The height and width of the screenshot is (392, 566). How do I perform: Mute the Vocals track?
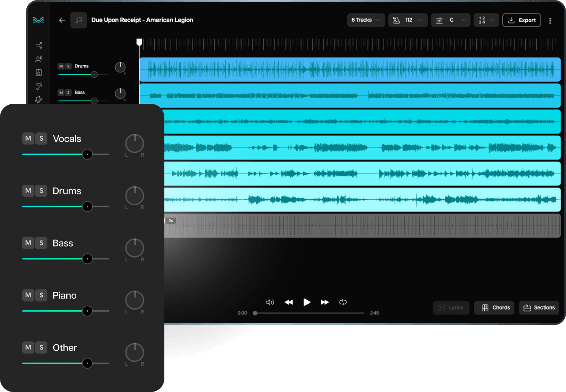pos(28,138)
